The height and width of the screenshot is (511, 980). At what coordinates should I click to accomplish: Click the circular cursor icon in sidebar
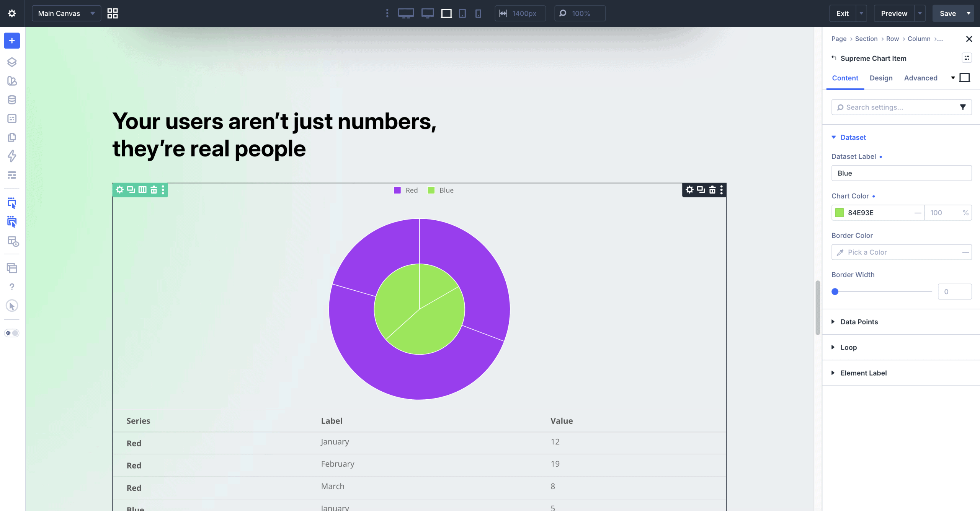coord(12,306)
